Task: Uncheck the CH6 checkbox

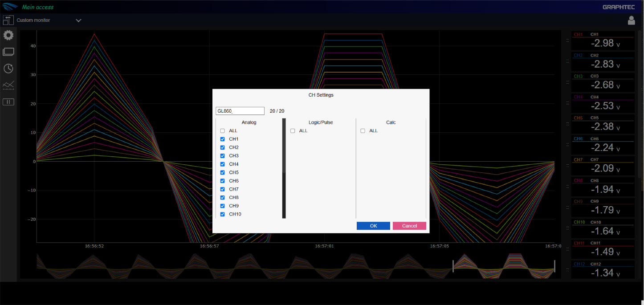Action: tap(222, 181)
